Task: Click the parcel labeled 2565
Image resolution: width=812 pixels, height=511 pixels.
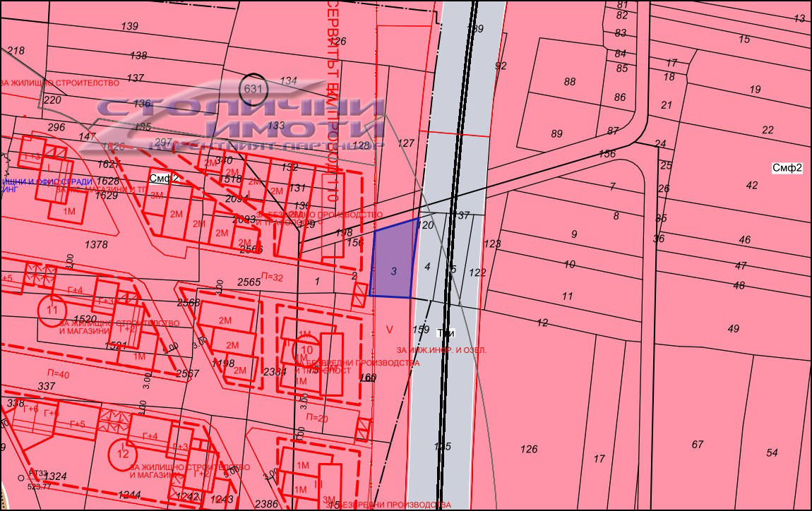Action: point(249,281)
